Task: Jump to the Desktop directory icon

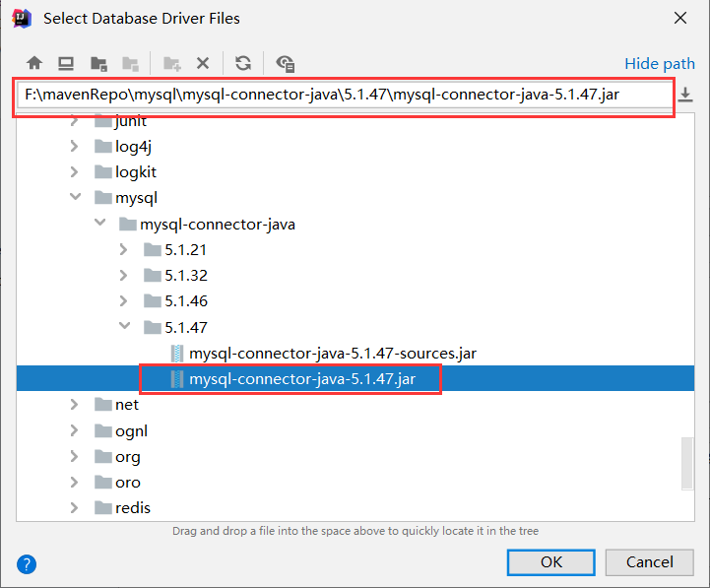Action: tap(66, 63)
